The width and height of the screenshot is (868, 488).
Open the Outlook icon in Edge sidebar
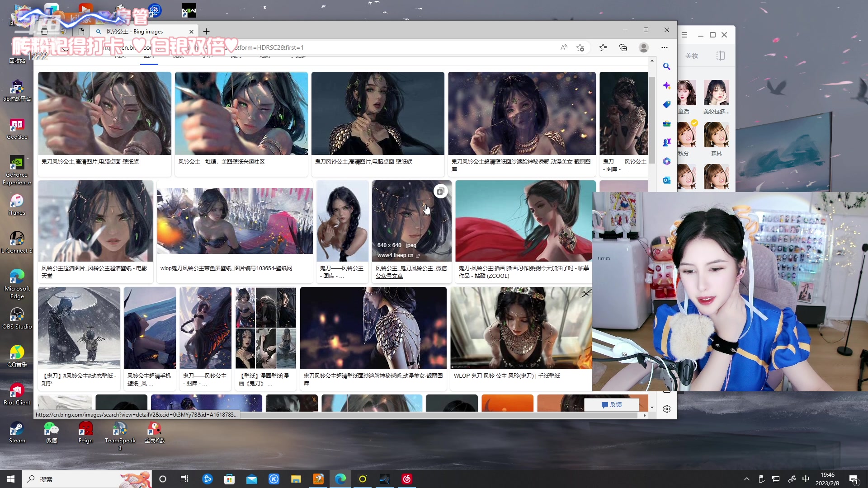[x=666, y=180]
